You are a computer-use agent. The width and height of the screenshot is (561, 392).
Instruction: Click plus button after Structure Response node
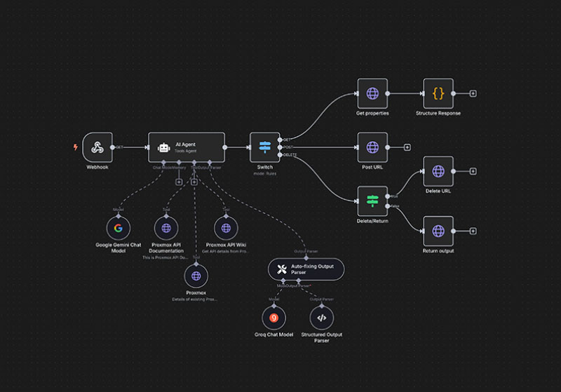473,93
